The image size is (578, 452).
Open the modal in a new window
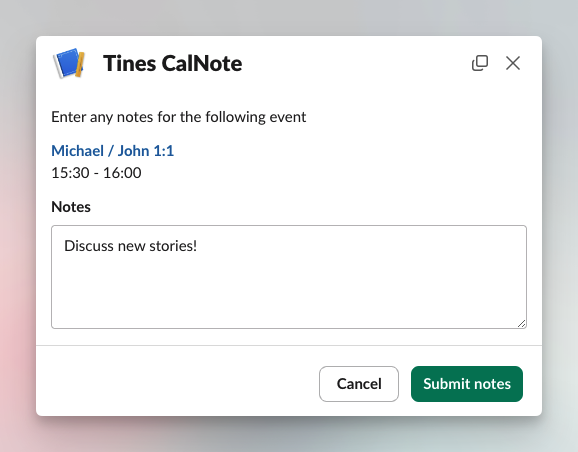click(480, 63)
